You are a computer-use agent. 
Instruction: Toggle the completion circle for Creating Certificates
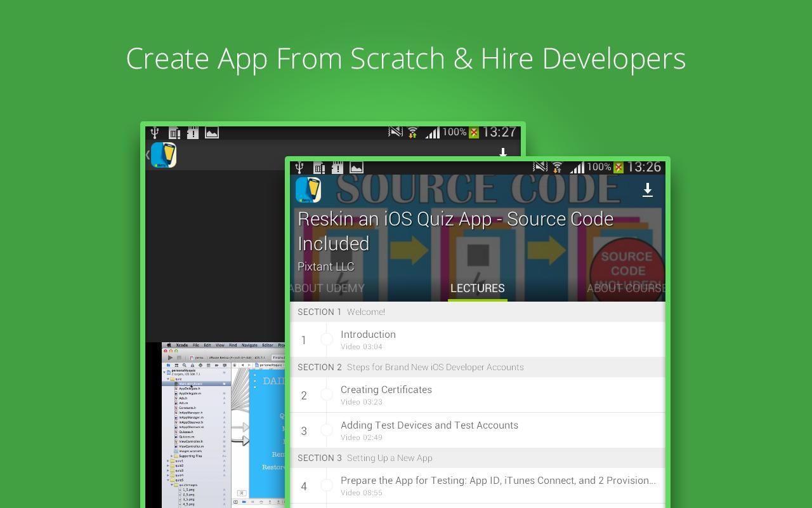point(327,396)
